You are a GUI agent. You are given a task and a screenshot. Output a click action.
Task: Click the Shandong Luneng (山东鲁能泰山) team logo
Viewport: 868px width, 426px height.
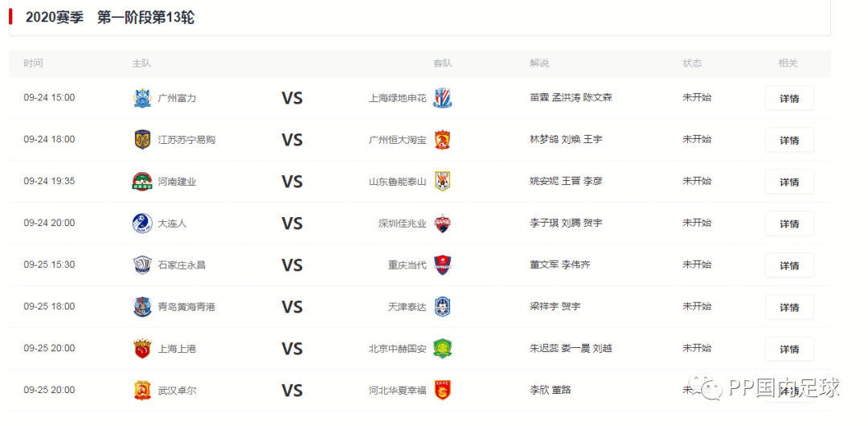click(x=443, y=182)
